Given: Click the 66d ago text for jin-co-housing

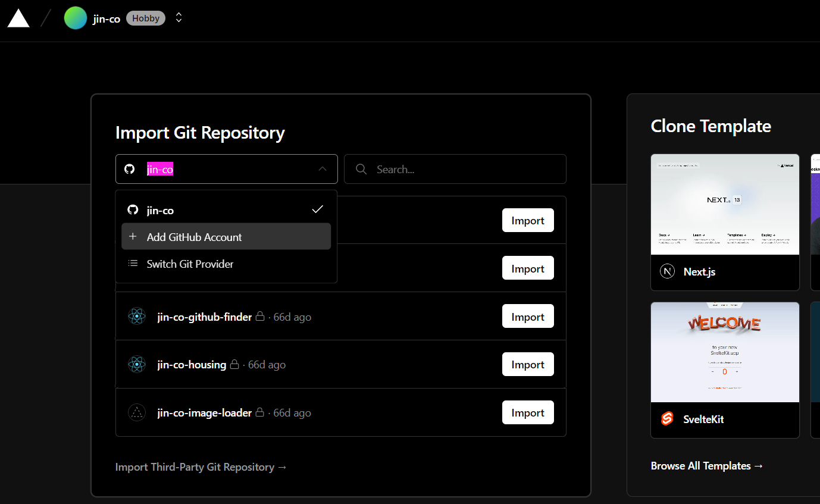Looking at the screenshot, I should tap(267, 365).
